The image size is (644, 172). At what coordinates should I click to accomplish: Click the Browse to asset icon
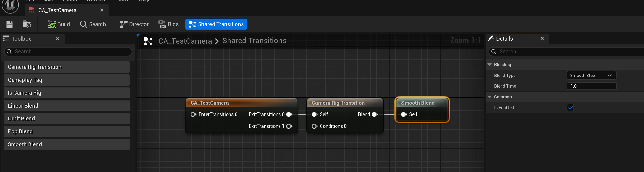[27, 24]
